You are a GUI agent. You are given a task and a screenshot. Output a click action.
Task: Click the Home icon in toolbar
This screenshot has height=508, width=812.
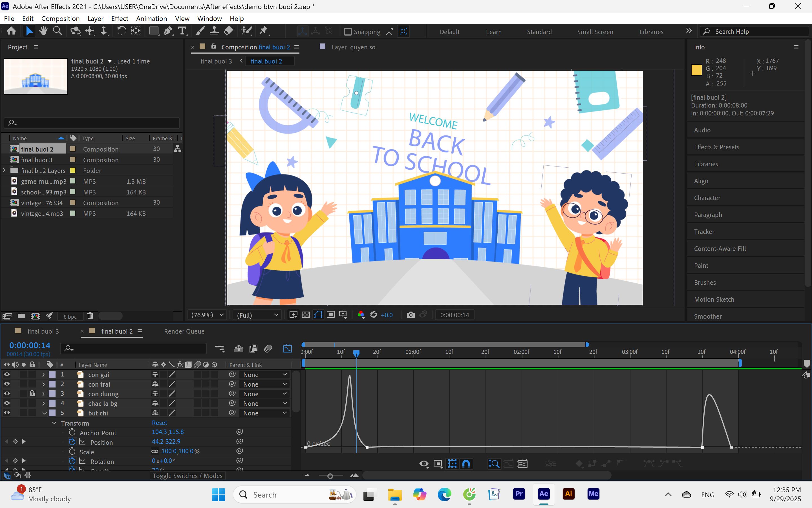point(11,31)
